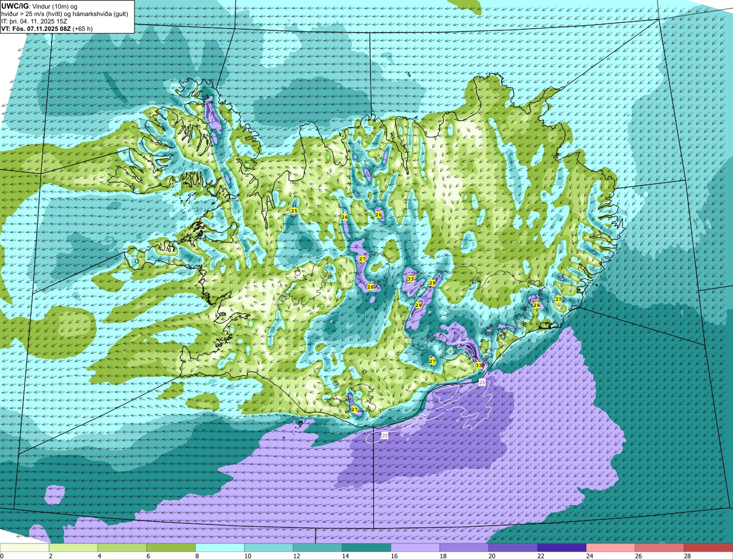This screenshot has height=560, width=733.
Task: Click the valid time "VT: Fös. 07.11.2025 08Z (+65 h)"
Action: pyautogui.click(x=48, y=28)
